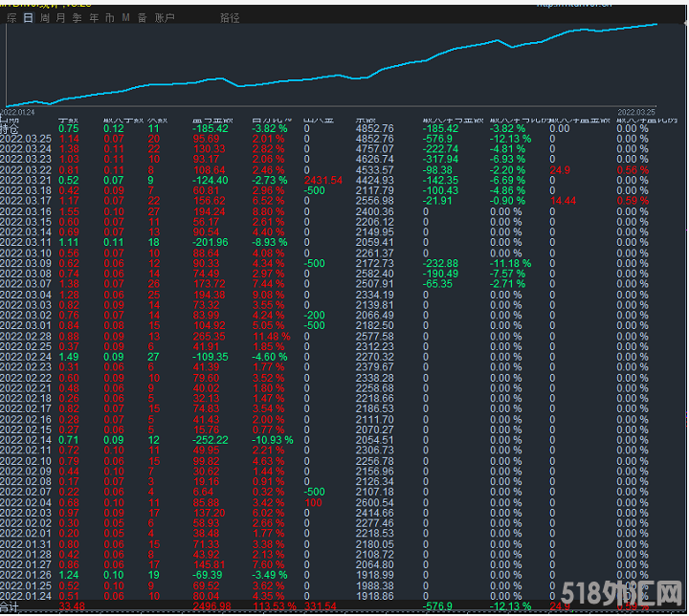Screen dimensions: 689x616
Task: Open the 周 (weekly) statistics tab
Action: (x=45, y=18)
